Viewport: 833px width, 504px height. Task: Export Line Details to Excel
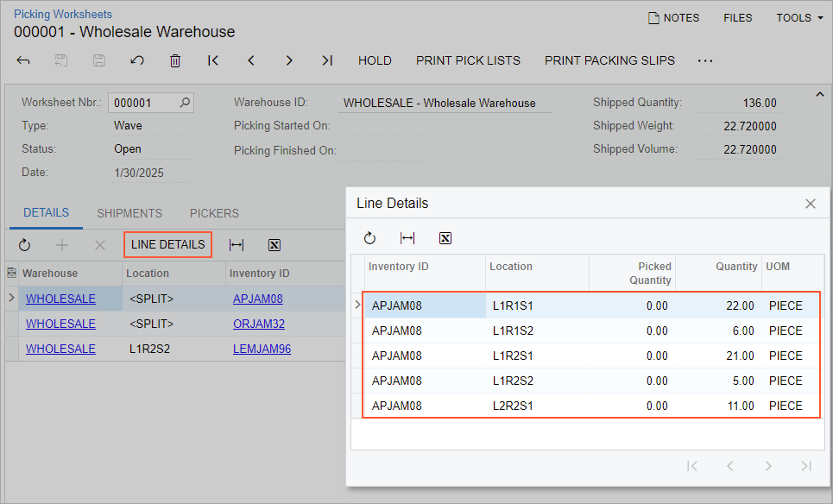coord(445,238)
